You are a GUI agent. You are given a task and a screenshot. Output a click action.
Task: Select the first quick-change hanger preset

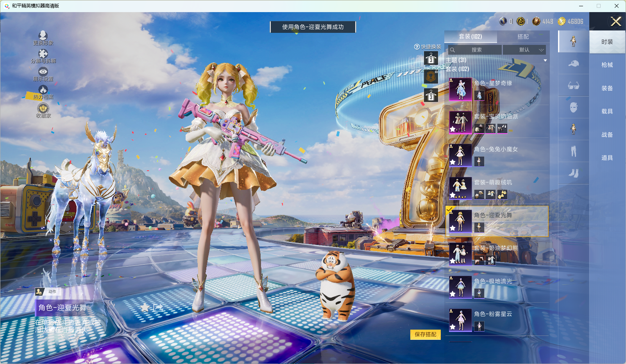pyautogui.click(x=431, y=59)
